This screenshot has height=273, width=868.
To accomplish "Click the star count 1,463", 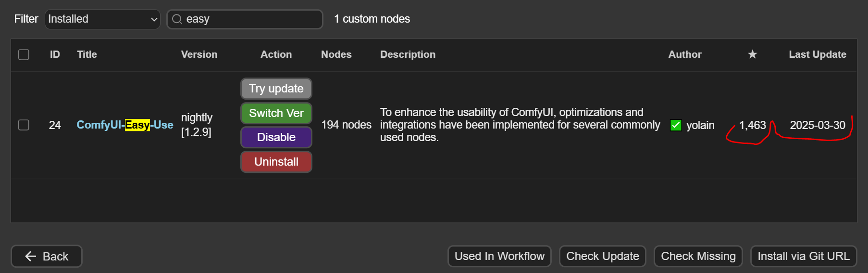I will click(x=752, y=125).
